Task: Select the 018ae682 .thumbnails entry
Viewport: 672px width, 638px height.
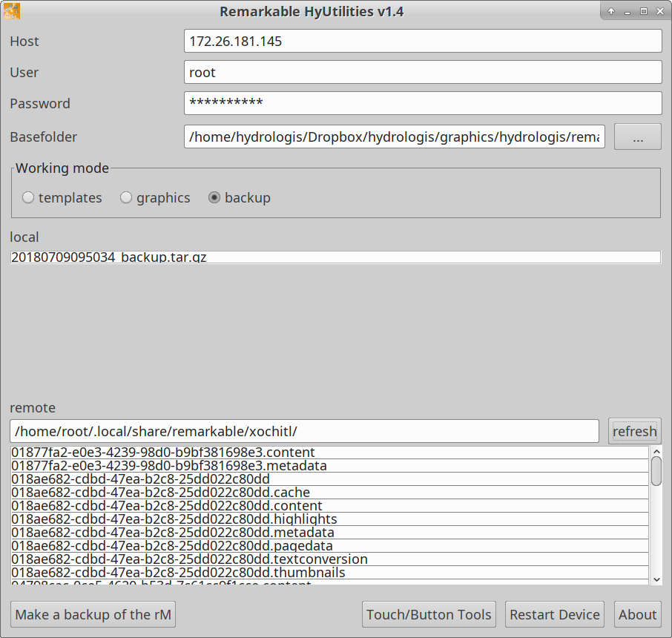Action: (329, 572)
